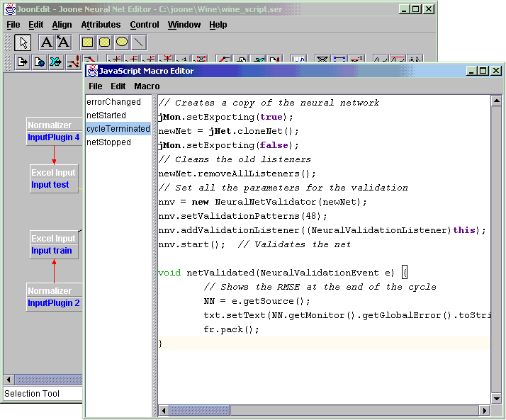Viewport: 506px width, 420px height.
Task: Click the Normalizer InputPlugin 4 node
Action: [54, 132]
